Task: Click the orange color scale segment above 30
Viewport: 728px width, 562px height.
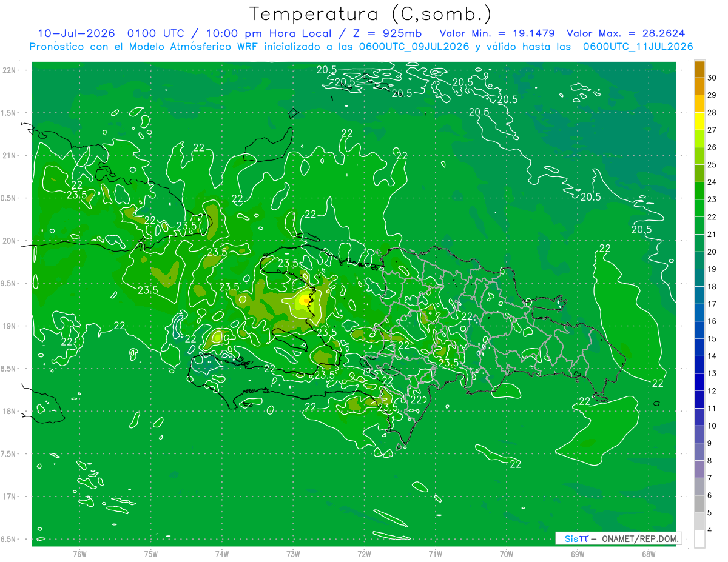Action: click(x=699, y=69)
